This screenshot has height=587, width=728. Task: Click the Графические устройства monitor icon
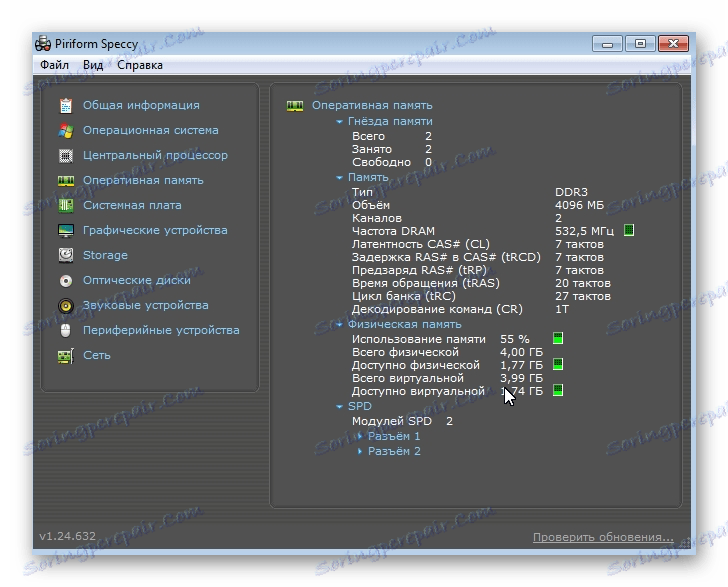[x=65, y=230]
